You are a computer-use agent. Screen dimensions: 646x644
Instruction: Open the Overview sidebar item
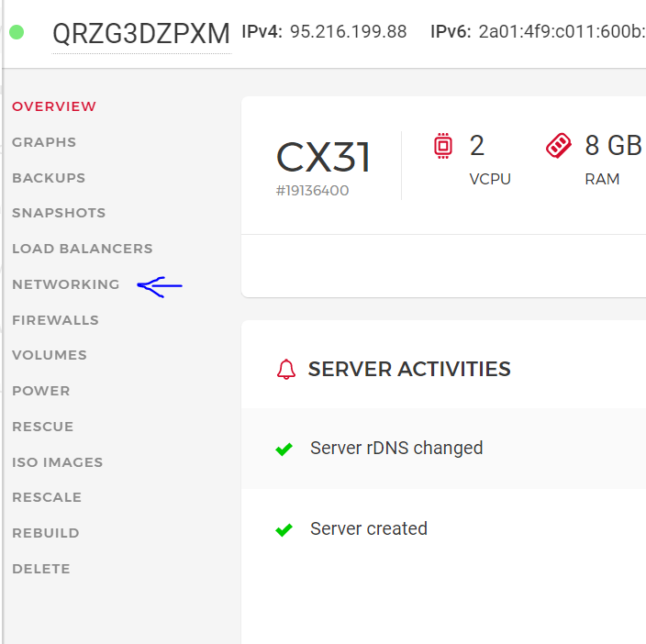click(x=54, y=106)
